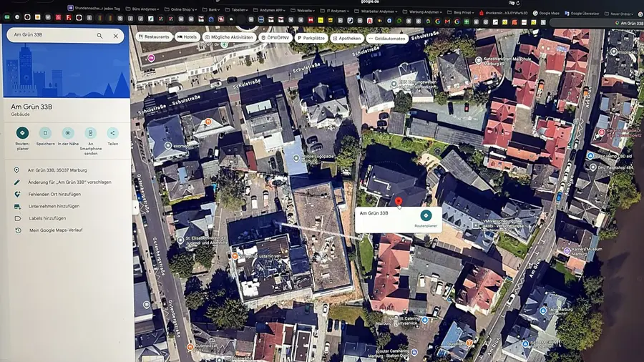Click the In der Nähe icon
The height and width of the screenshot is (362, 644).
point(68,133)
